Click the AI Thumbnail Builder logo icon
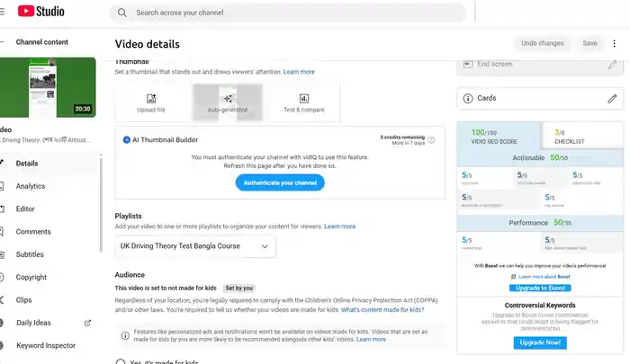 click(x=126, y=139)
